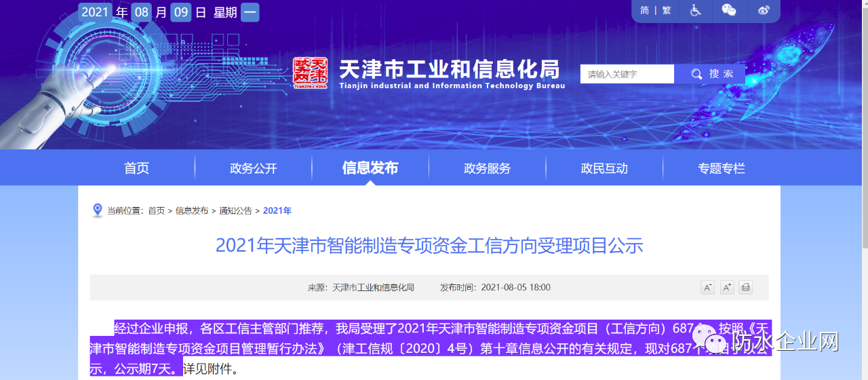Click the source text 来源：天津市工业和信息化局
868x380 pixels.
click(x=361, y=288)
